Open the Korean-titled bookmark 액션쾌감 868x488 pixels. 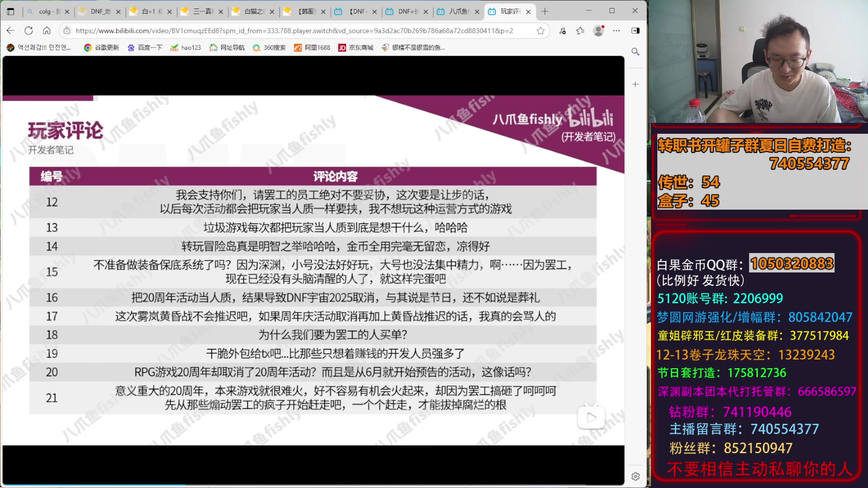pos(39,47)
